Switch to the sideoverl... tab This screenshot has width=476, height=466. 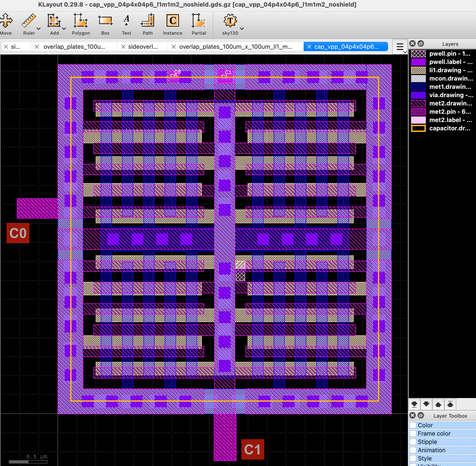[x=143, y=46]
